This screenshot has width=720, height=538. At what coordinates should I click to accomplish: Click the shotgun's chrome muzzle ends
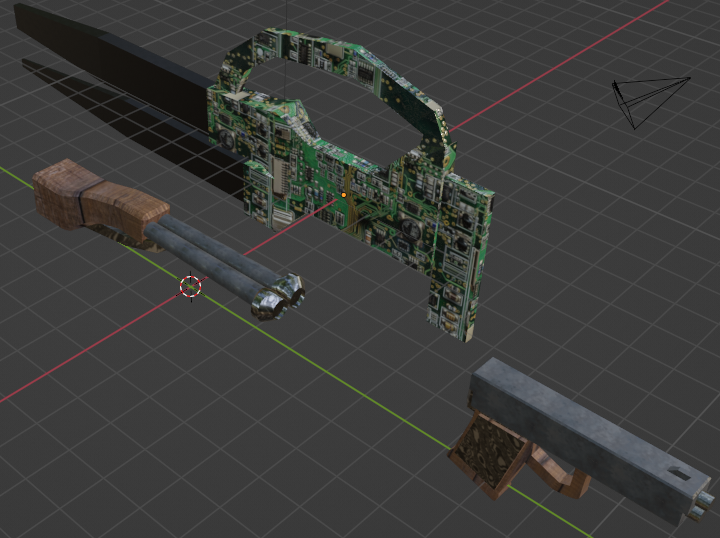tap(278, 298)
